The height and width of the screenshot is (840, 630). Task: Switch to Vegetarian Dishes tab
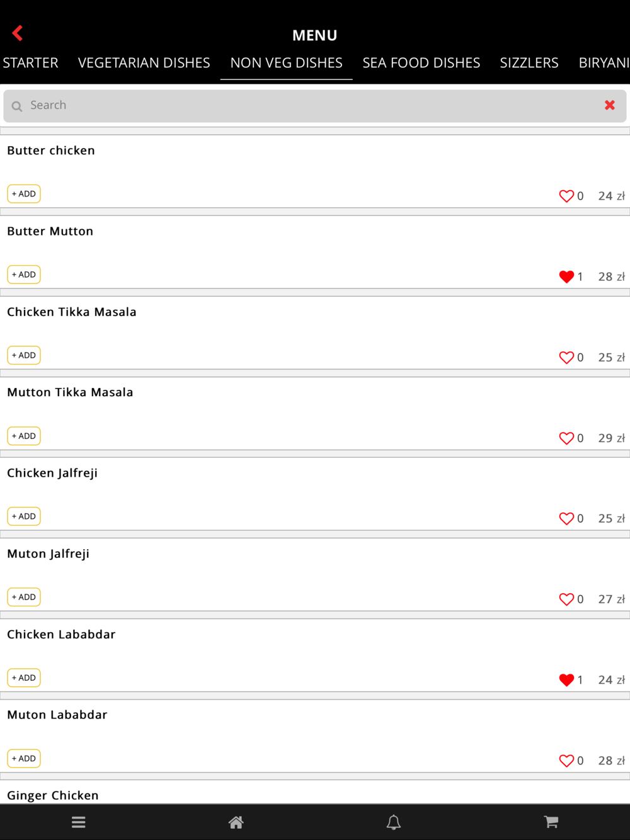(x=144, y=63)
